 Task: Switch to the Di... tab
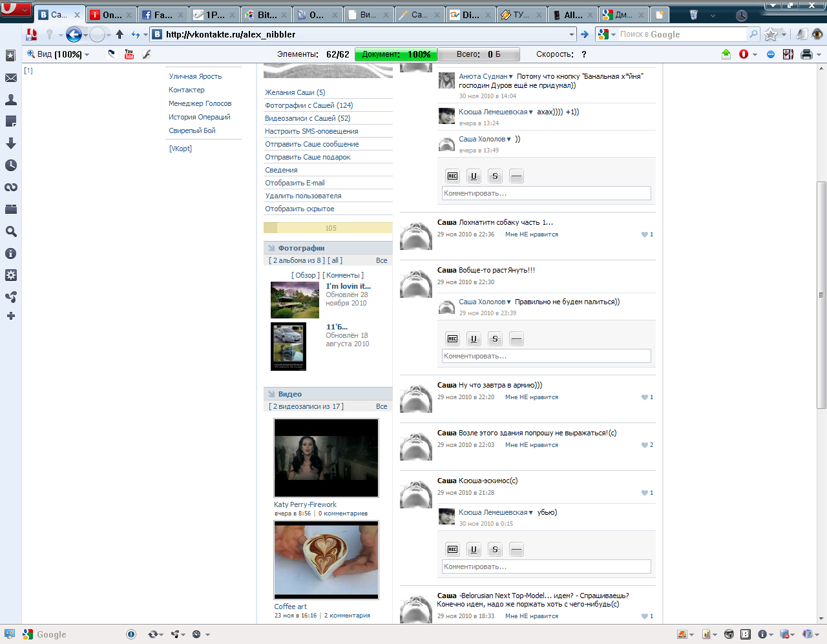[470, 15]
